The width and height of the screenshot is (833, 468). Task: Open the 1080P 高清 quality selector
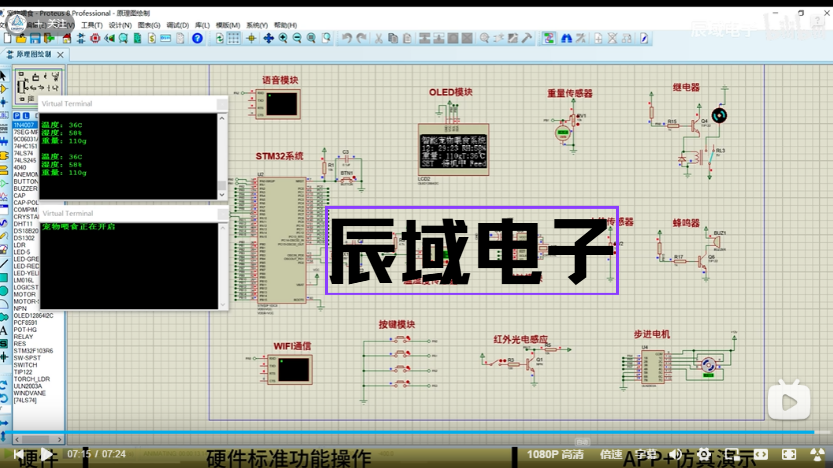555,455
